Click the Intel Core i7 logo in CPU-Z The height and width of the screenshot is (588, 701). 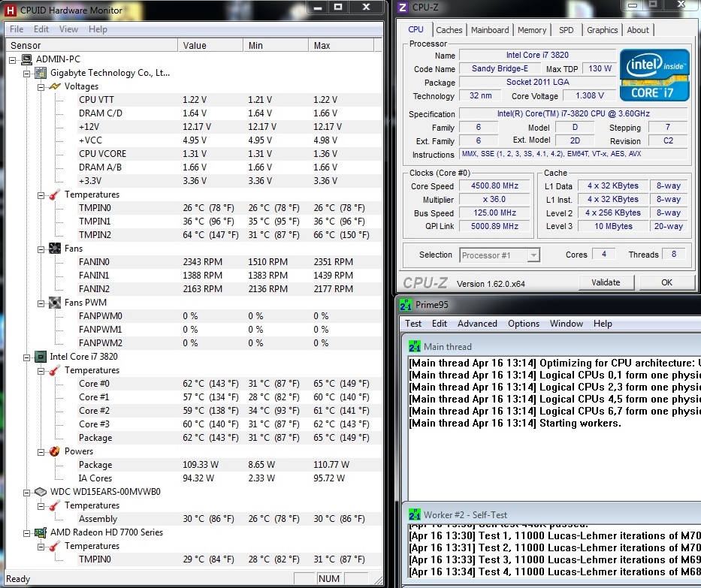[x=654, y=75]
